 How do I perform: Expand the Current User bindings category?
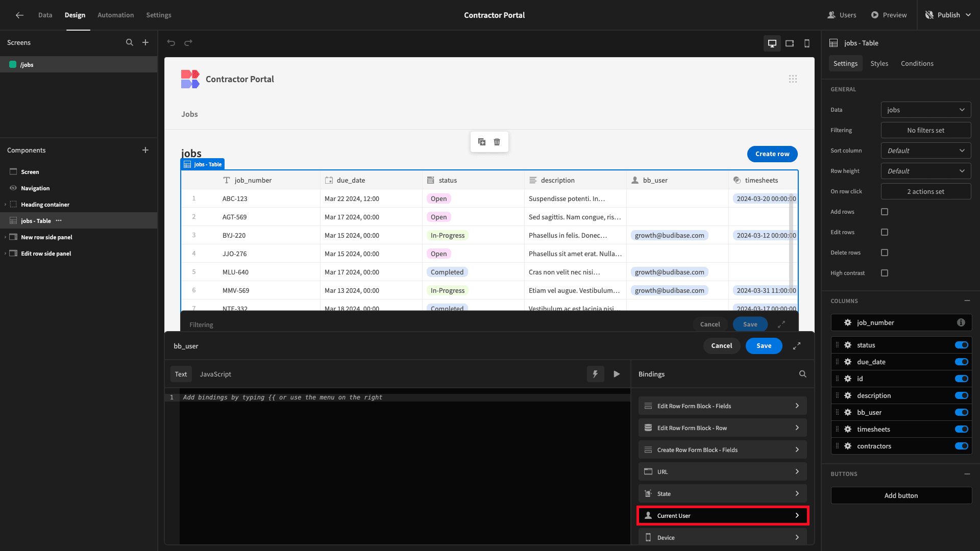coord(722,516)
